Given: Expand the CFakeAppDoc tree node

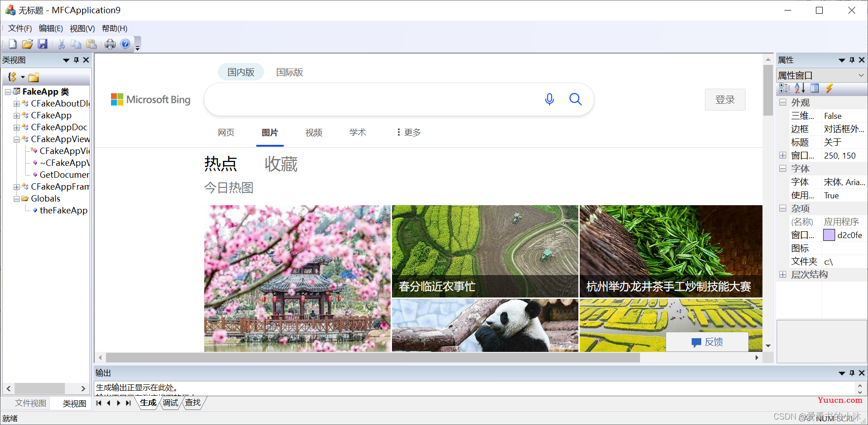Looking at the screenshot, I should pyautogui.click(x=16, y=127).
